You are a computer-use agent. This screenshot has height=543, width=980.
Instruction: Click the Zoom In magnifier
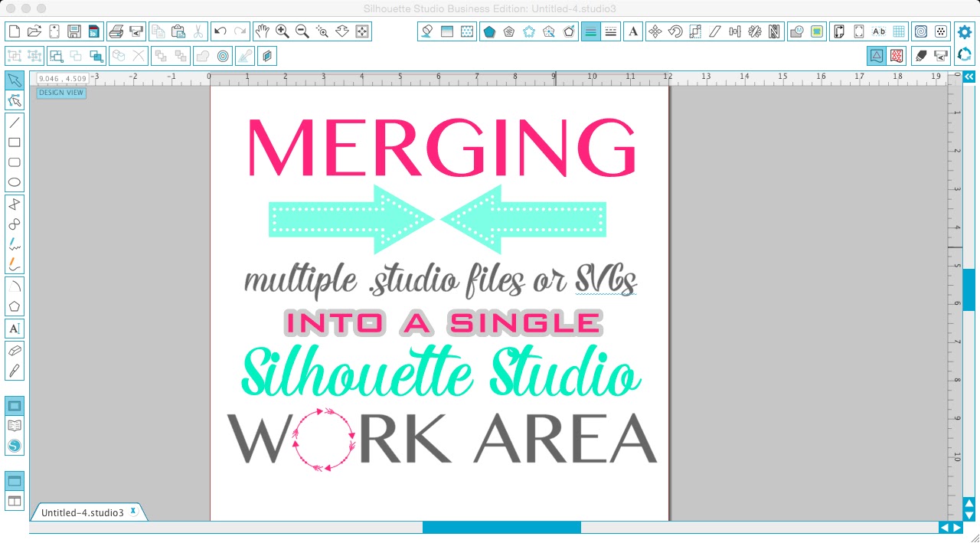(282, 31)
